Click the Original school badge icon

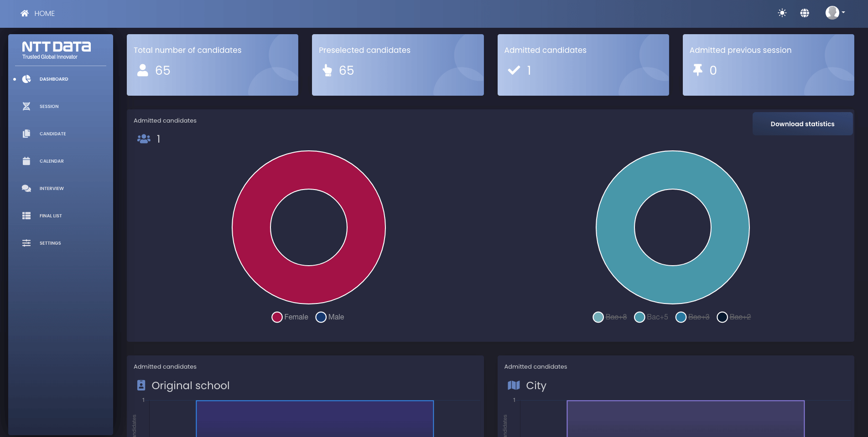coord(141,386)
